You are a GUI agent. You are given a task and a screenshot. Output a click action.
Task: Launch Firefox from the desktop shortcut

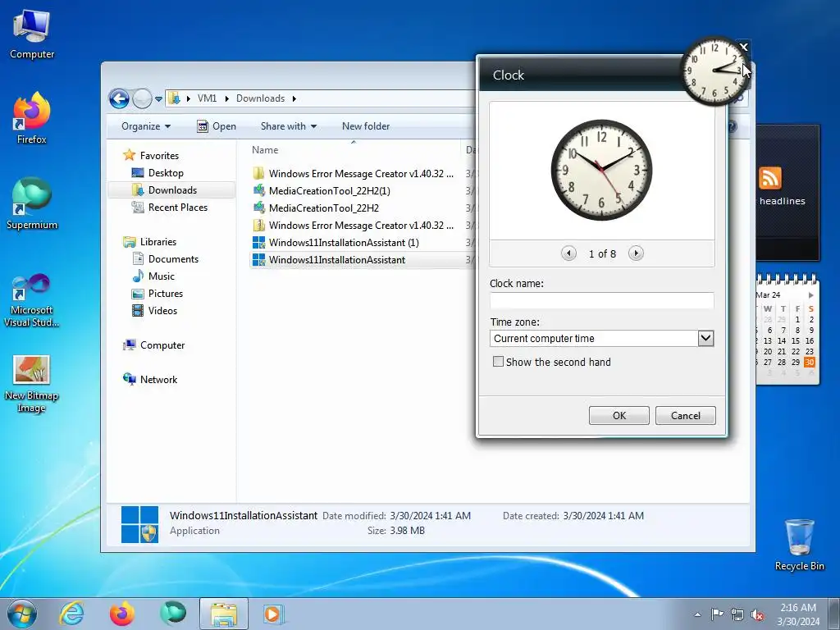[32, 118]
